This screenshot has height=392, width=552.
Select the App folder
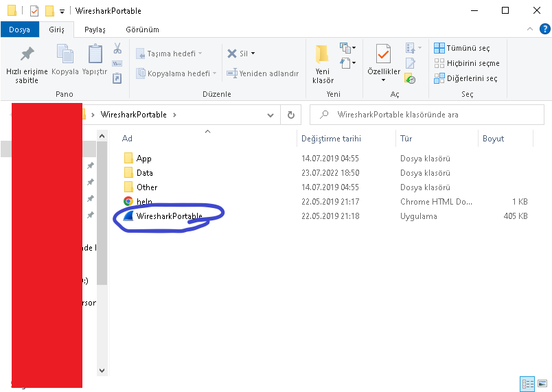(144, 159)
